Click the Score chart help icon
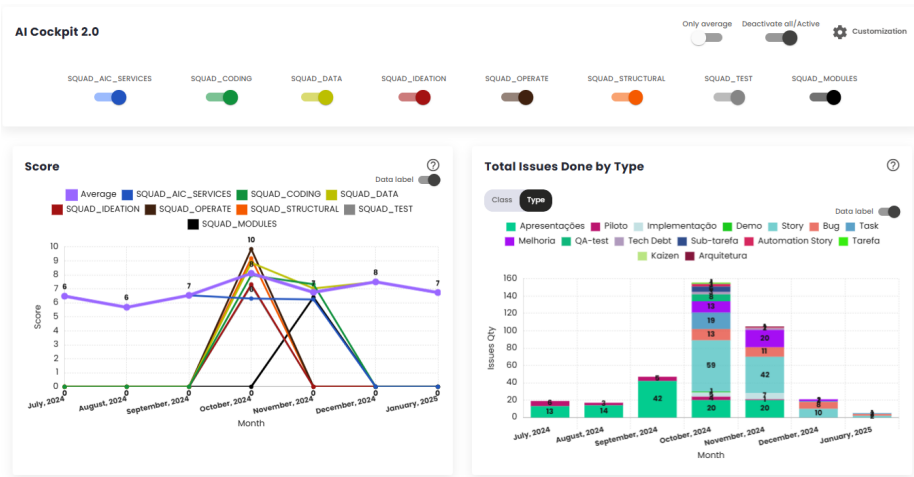 click(433, 166)
